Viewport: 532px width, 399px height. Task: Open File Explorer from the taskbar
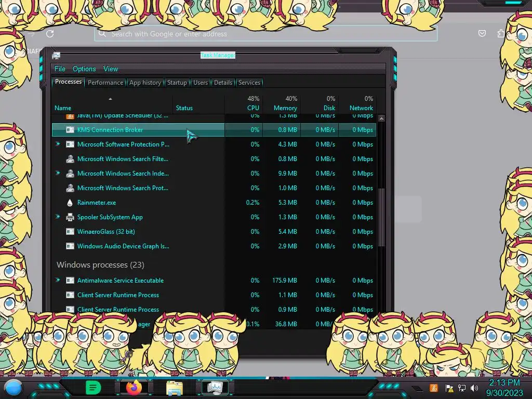click(x=175, y=388)
